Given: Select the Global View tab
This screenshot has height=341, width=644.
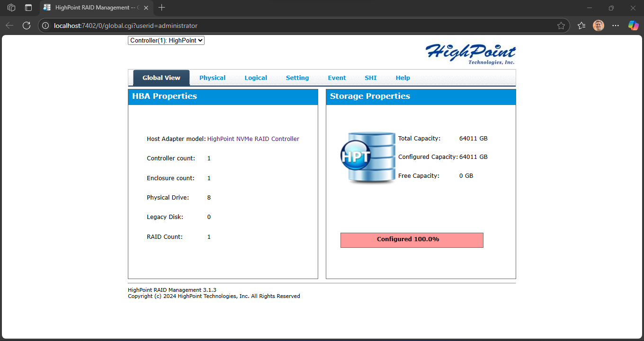Looking at the screenshot, I should coord(161,78).
